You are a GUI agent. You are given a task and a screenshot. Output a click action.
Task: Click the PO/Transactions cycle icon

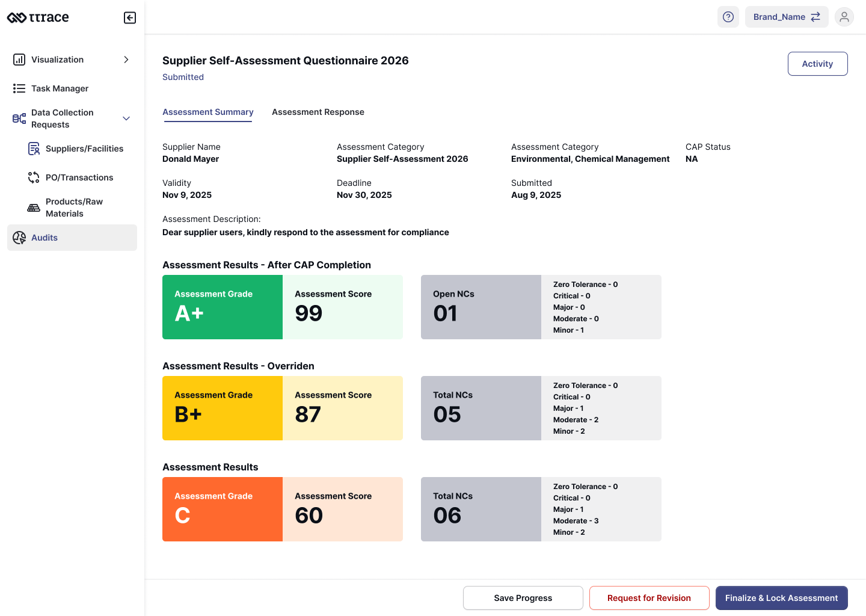click(34, 177)
